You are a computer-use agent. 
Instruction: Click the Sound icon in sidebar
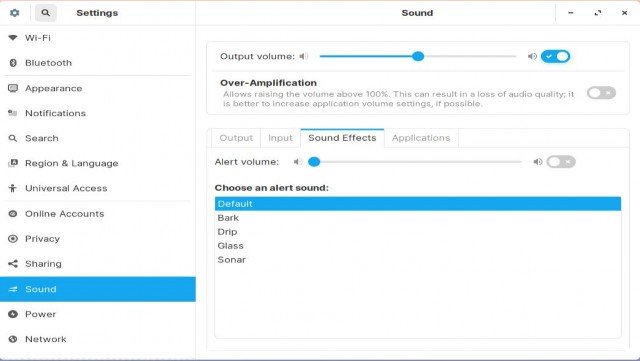13,289
